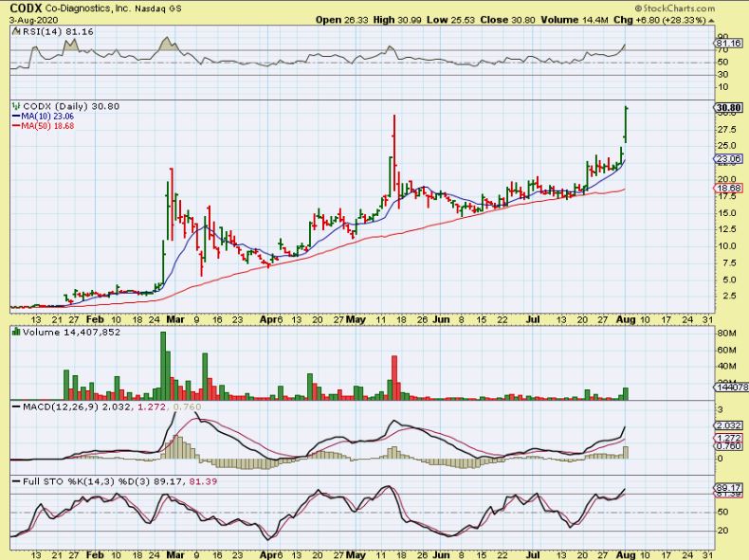
Task: Click the MACD legend line icon
Action: (16, 406)
